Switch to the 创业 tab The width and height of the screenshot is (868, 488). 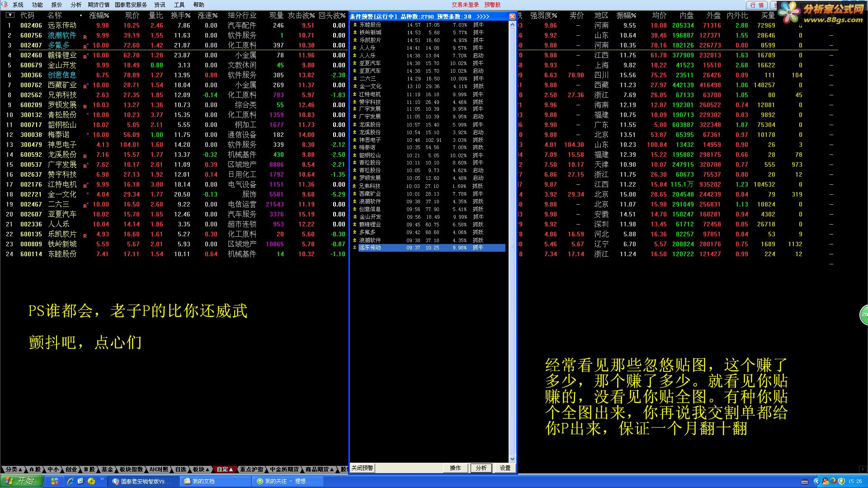[x=71, y=469]
